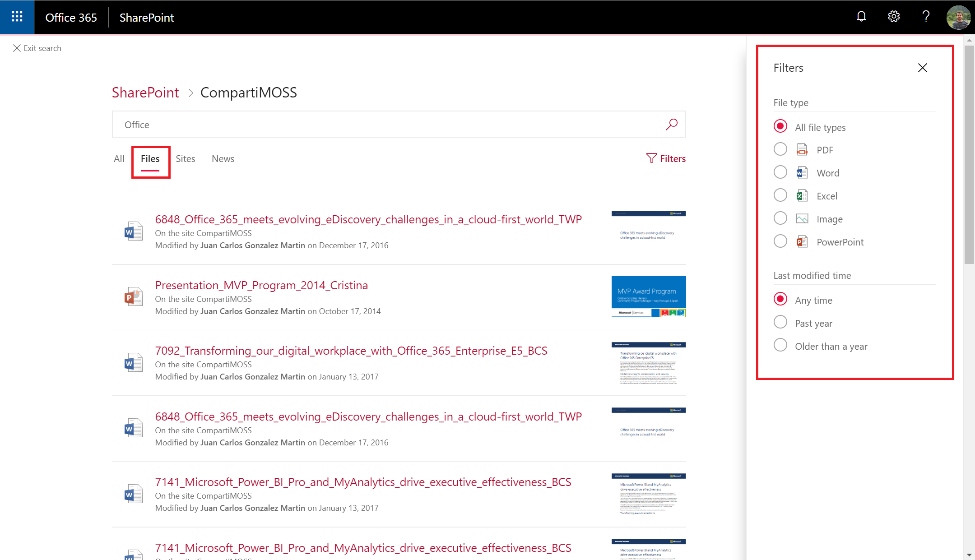Viewport: 975px width, 560px height.
Task: Click the SharePoint header link
Action: click(147, 18)
